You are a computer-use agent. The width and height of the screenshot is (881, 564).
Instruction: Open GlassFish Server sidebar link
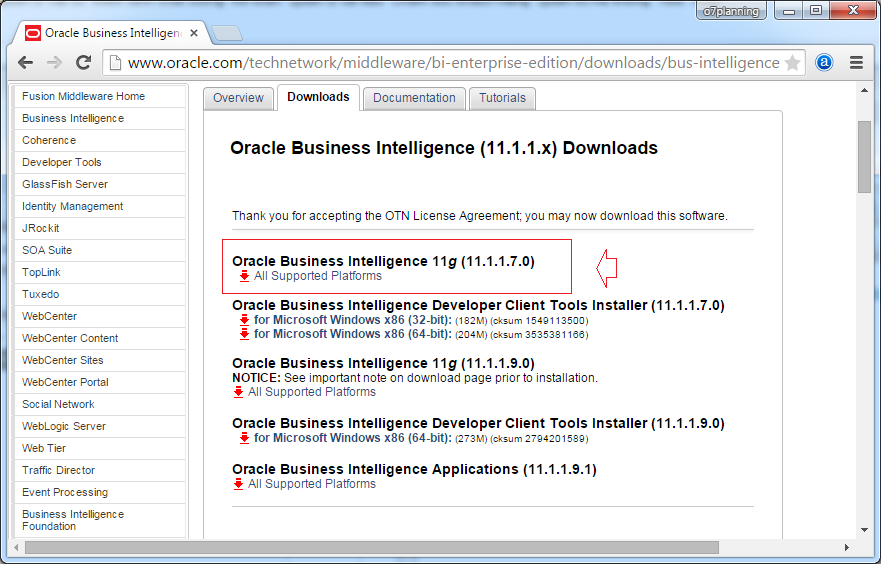100,184
